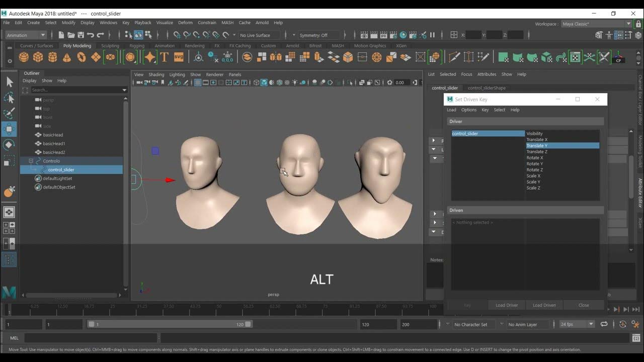The image size is (644, 362).
Task: Create a polygon cube from the shelf
Action: (38, 57)
